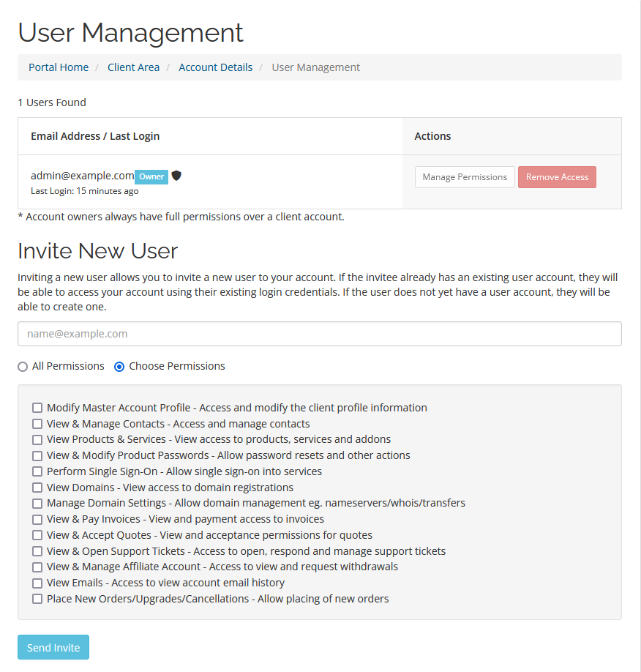The image size is (641, 672).
Task: Select the All Permissions radio button
Action: pyautogui.click(x=23, y=366)
